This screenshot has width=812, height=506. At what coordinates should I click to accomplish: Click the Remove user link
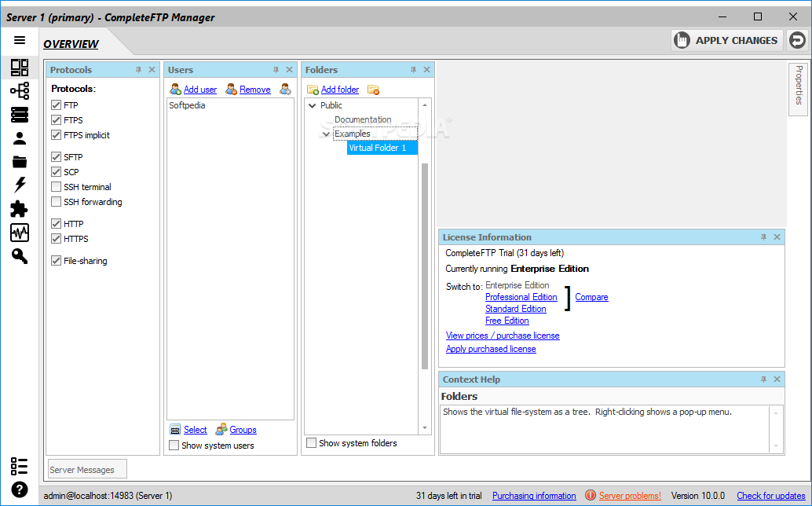(x=254, y=90)
